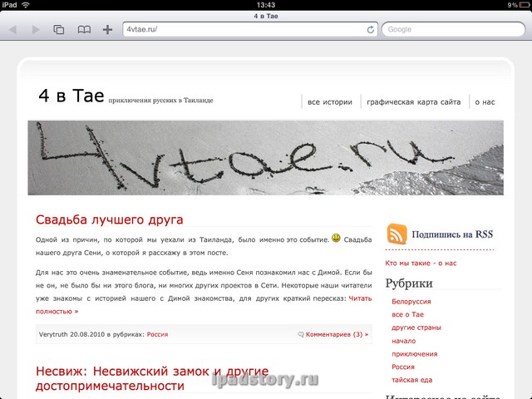Screen dimensions: 532x399
Task: Select the "все о Тае" rubric
Action: (407, 315)
